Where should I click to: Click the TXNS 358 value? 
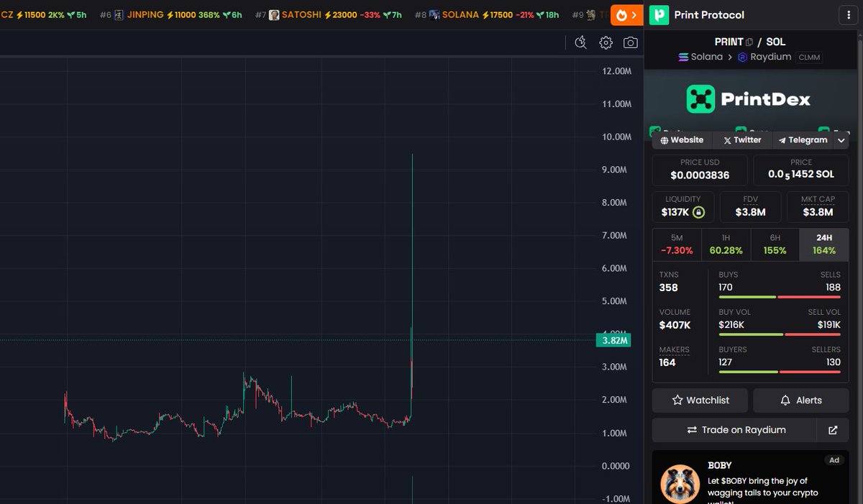click(669, 288)
